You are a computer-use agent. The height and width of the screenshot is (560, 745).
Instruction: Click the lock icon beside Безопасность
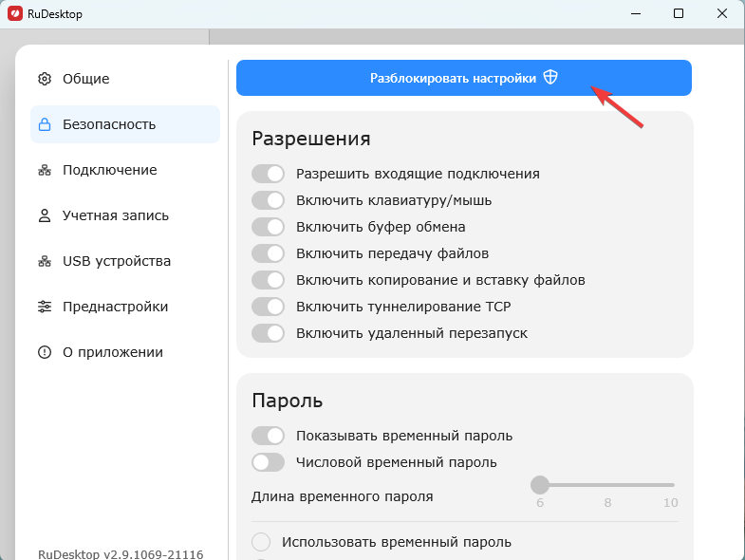tap(45, 124)
